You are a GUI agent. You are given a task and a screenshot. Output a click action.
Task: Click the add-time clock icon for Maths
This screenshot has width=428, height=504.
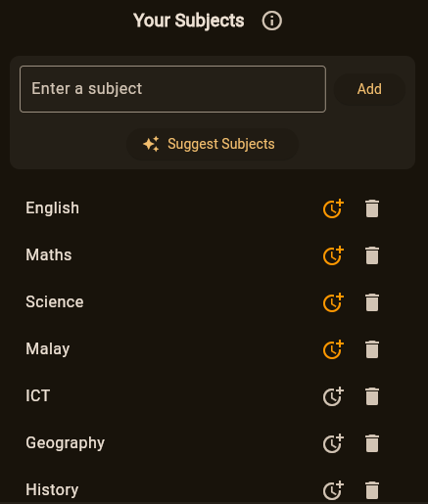[333, 255]
